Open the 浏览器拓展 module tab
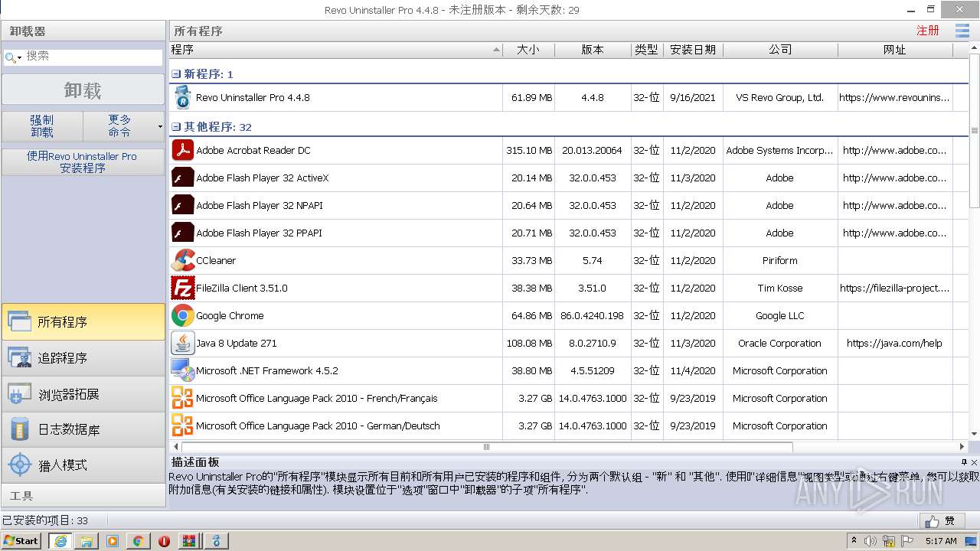 83,394
